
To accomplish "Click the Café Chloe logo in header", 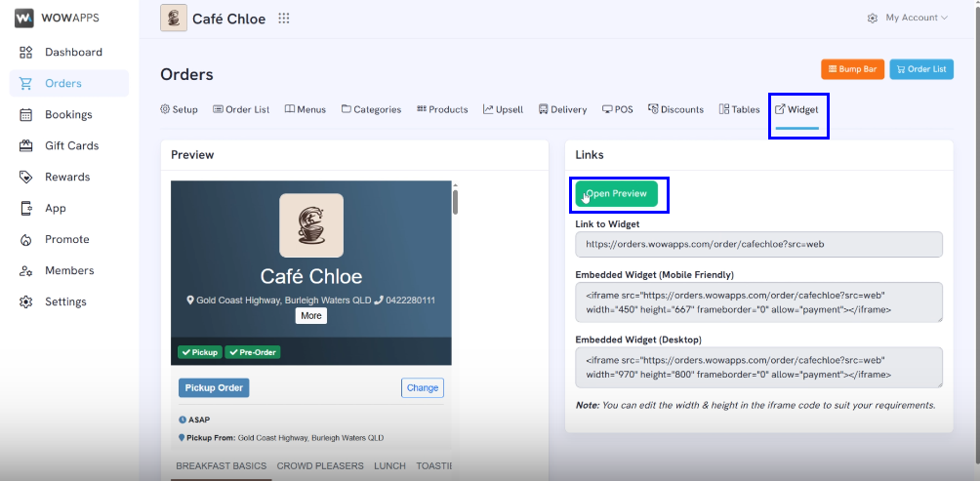I will [174, 19].
